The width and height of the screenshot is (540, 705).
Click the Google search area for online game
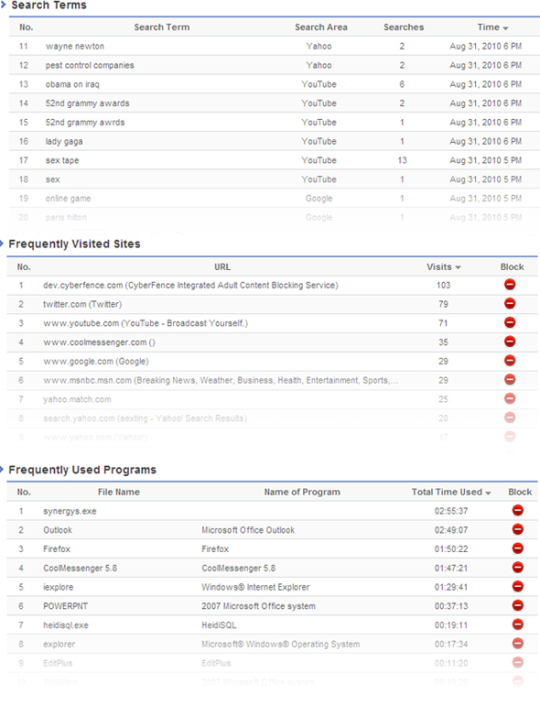point(319,198)
